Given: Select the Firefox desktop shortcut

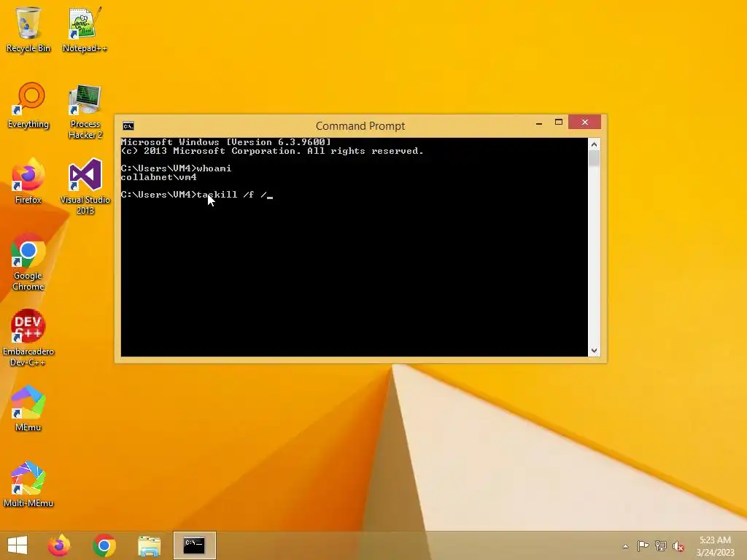Looking at the screenshot, I should pos(28,182).
